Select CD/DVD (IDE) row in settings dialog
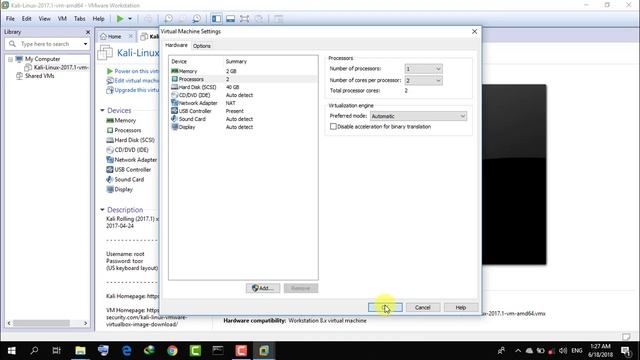The image size is (640, 360). pyautogui.click(x=243, y=95)
